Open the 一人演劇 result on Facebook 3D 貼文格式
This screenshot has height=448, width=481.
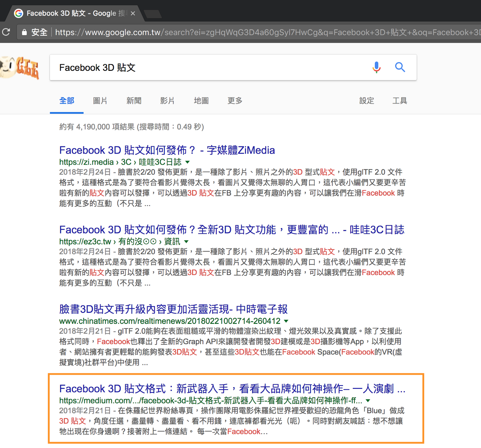[232, 389]
